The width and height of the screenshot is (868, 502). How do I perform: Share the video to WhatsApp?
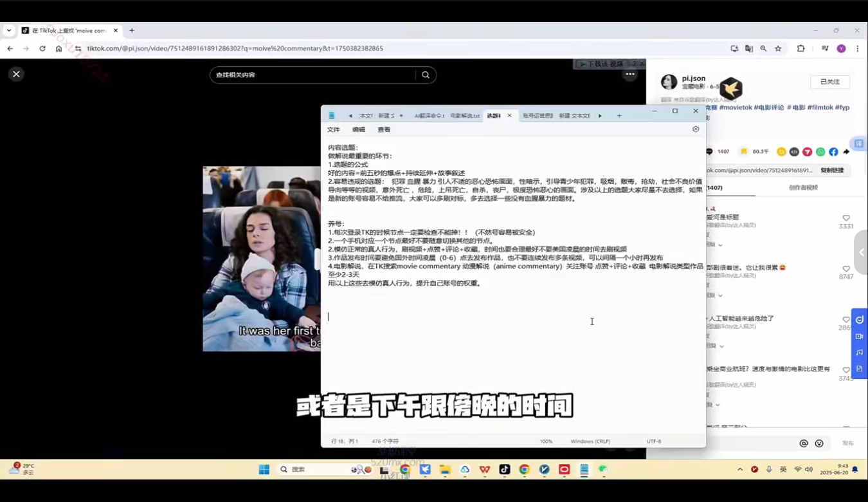coord(820,152)
